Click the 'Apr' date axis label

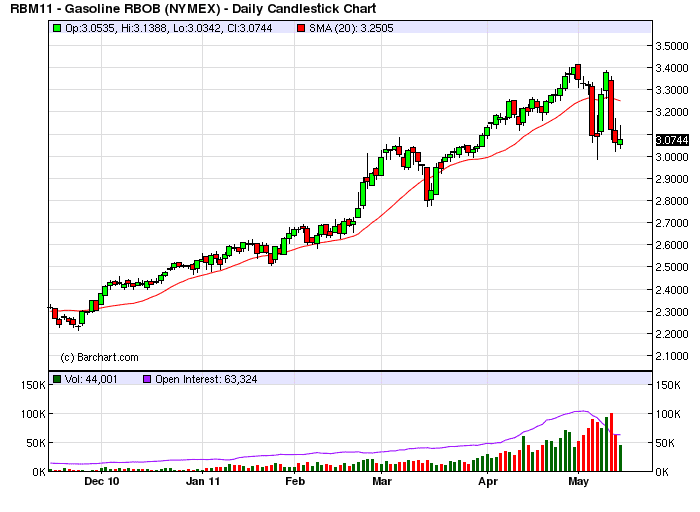[488, 482]
